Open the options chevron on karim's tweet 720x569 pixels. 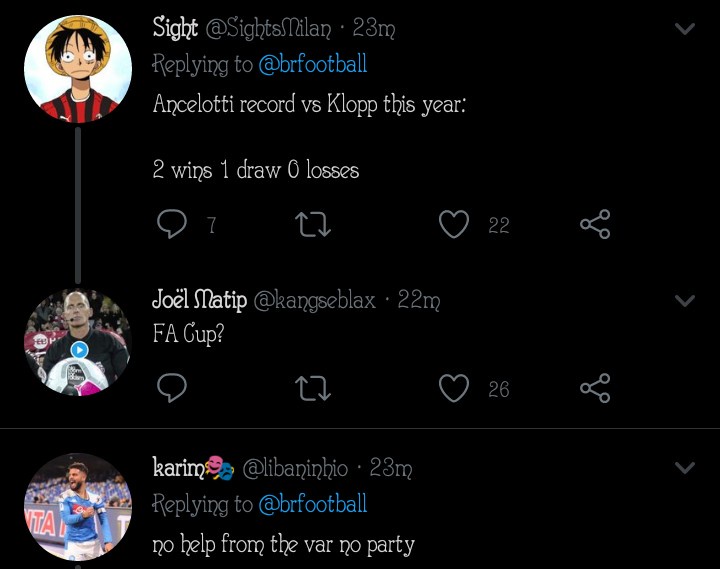(685, 467)
